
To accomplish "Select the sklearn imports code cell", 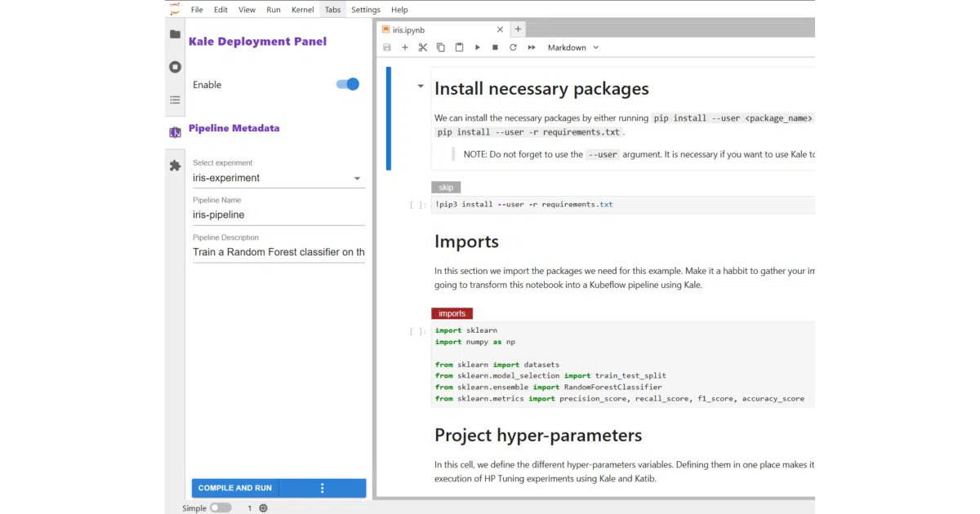I will pos(622,365).
